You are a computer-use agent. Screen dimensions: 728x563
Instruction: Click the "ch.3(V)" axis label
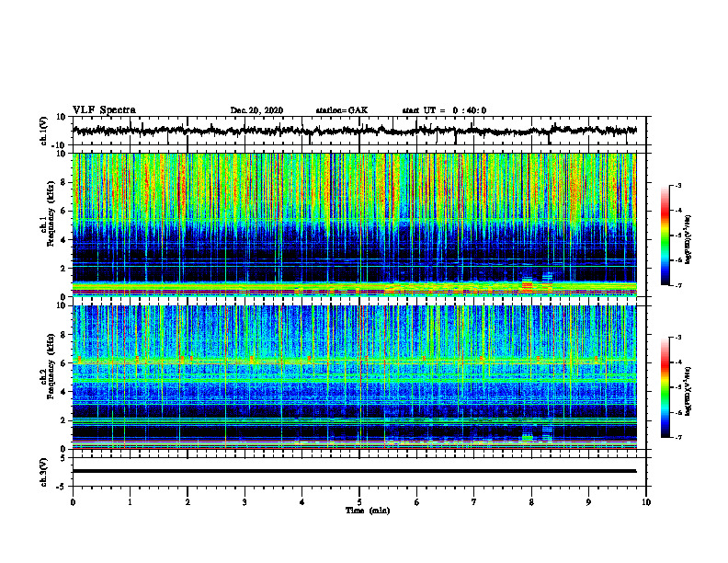[x=44, y=472]
